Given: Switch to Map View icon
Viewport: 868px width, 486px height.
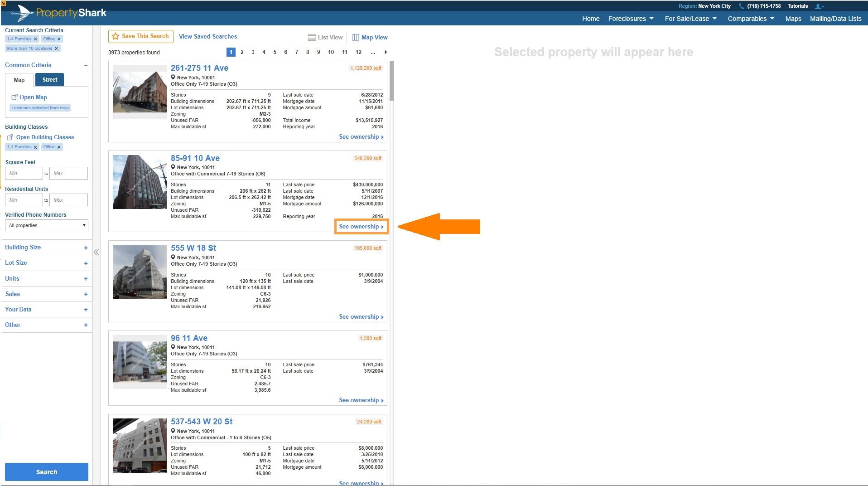Looking at the screenshot, I should point(356,37).
